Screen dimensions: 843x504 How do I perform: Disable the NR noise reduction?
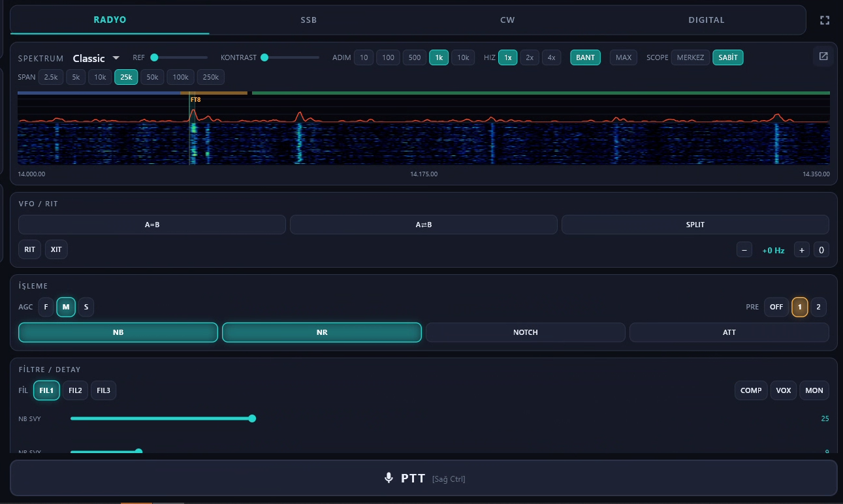322,332
